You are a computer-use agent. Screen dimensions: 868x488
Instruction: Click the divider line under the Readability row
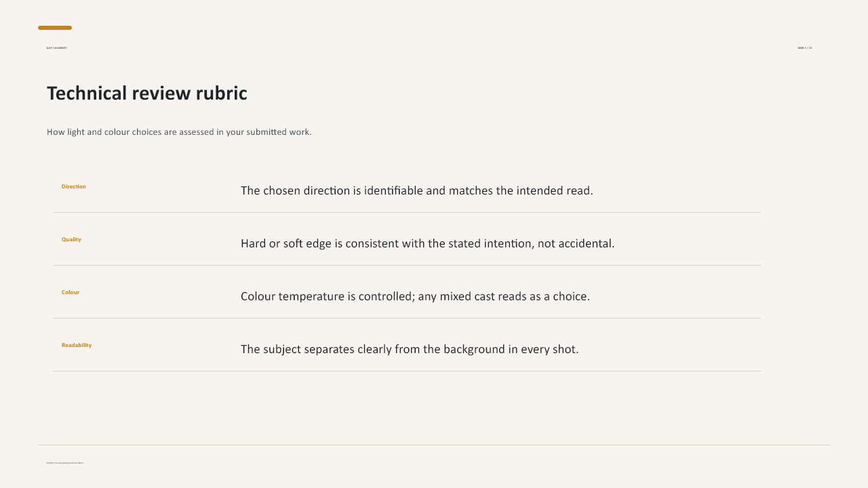pyautogui.click(x=407, y=371)
